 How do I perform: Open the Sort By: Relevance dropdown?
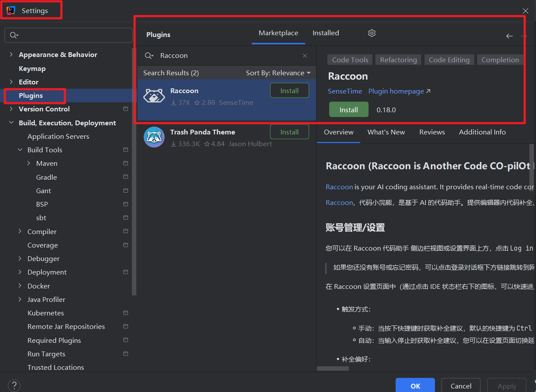[278, 73]
